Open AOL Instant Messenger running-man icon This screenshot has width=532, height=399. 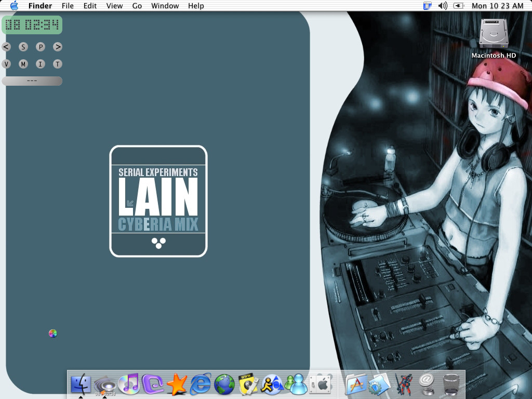[272, 385]
